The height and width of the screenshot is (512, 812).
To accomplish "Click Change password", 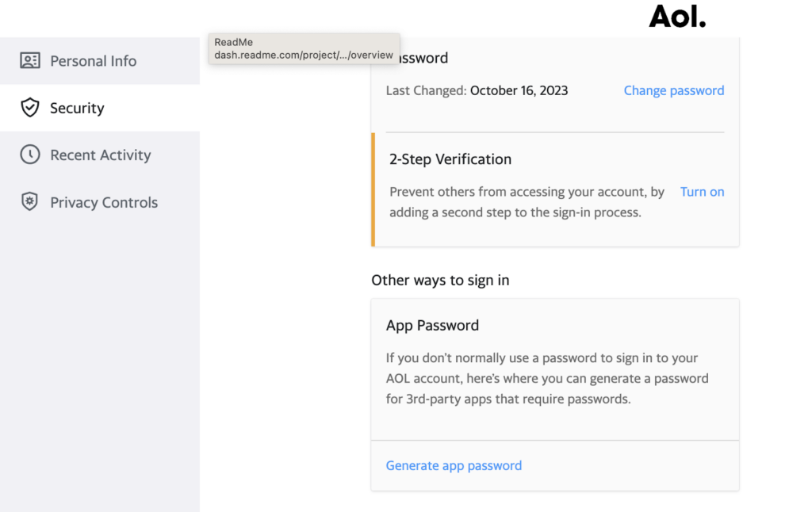I will click(x=673, y=90).
